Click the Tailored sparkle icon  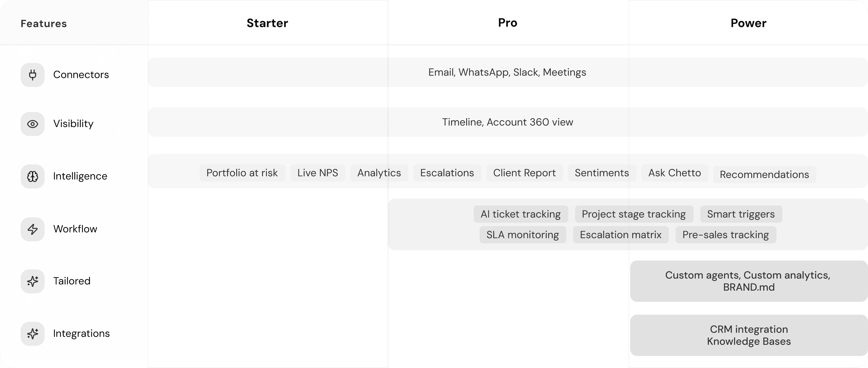(32, 281)
